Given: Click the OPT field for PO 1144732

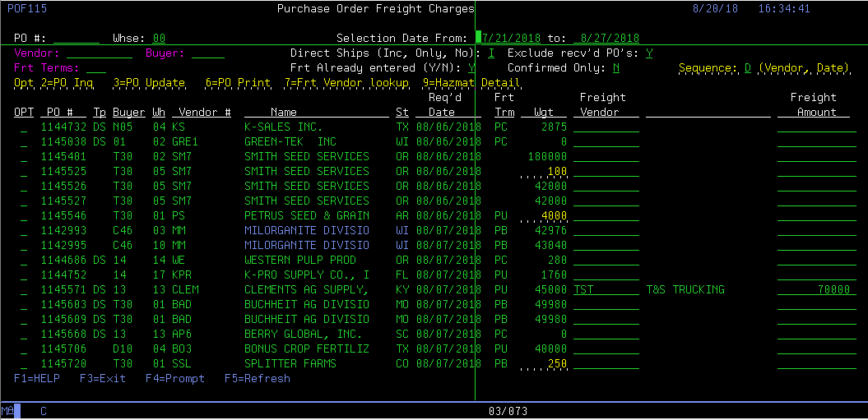Looking at the screenshot, I should coord(24,127).
